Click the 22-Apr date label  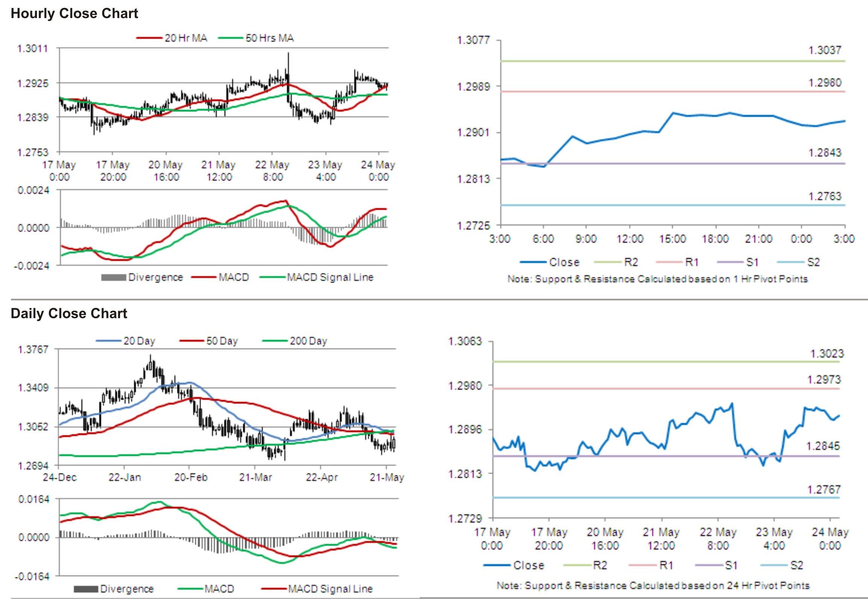pos(322,477)
